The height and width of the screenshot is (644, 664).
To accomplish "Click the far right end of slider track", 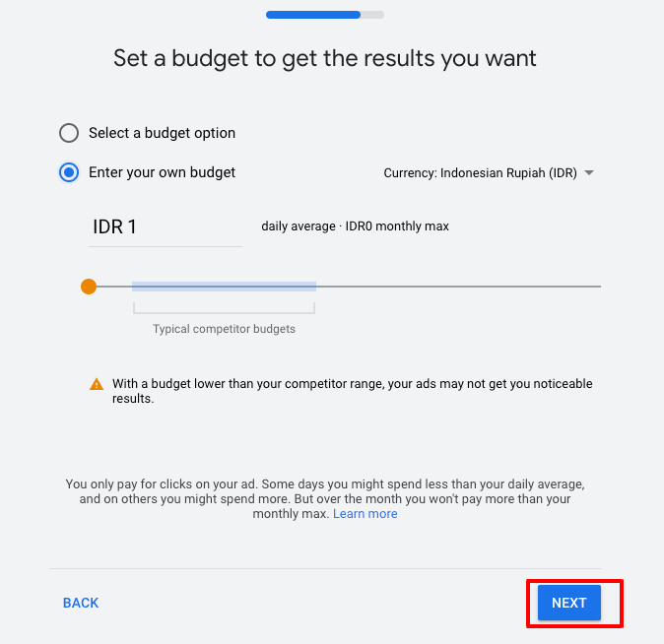I will 597,287.
